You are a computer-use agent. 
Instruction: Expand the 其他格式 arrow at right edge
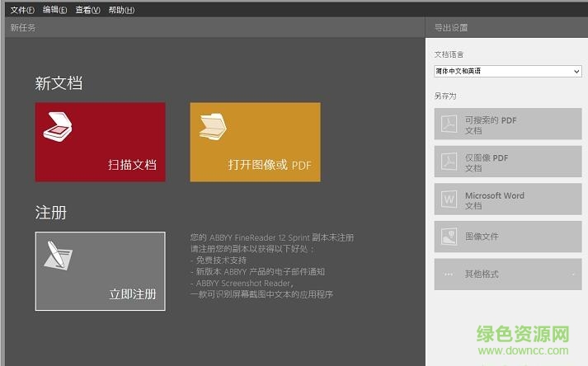(573, 274)
